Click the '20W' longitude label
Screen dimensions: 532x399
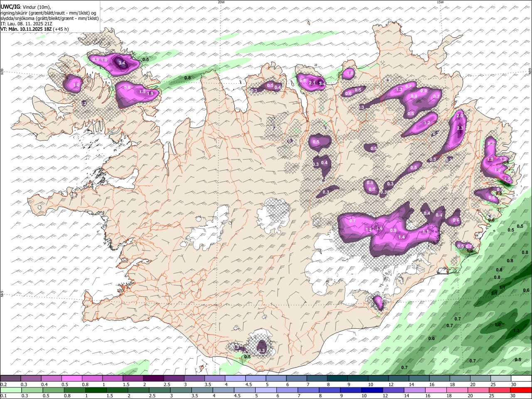coord(221,2)
